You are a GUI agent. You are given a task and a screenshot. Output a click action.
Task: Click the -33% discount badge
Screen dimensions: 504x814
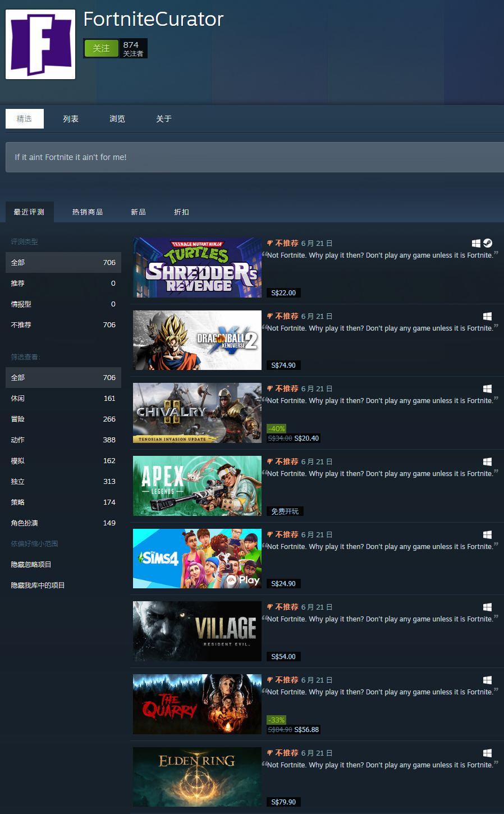(277, 720)
